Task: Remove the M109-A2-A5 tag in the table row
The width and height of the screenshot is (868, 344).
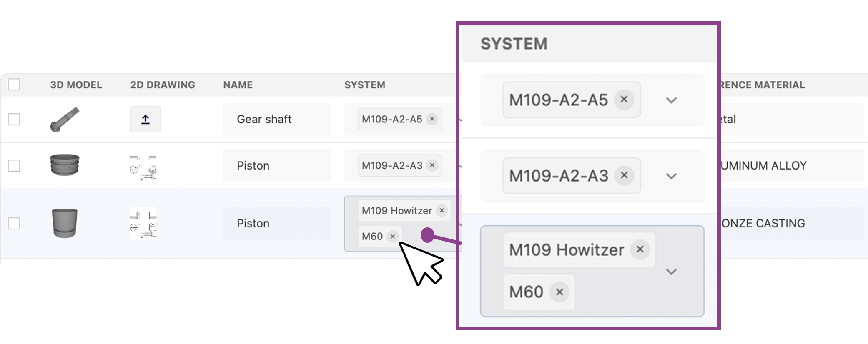Action: (x=432, y=119)
